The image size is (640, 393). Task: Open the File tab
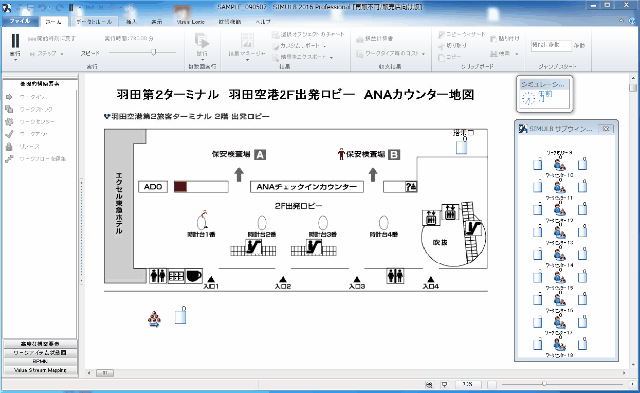[x=20, y=21]
